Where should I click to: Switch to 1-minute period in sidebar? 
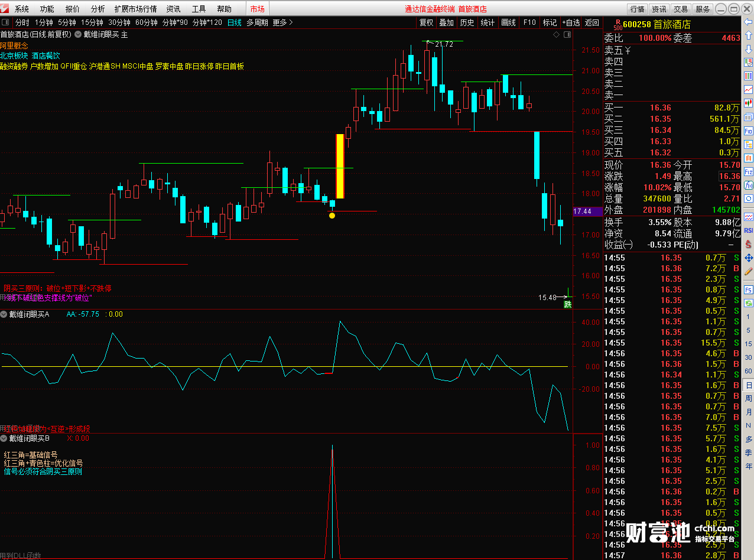click(748, 317)
